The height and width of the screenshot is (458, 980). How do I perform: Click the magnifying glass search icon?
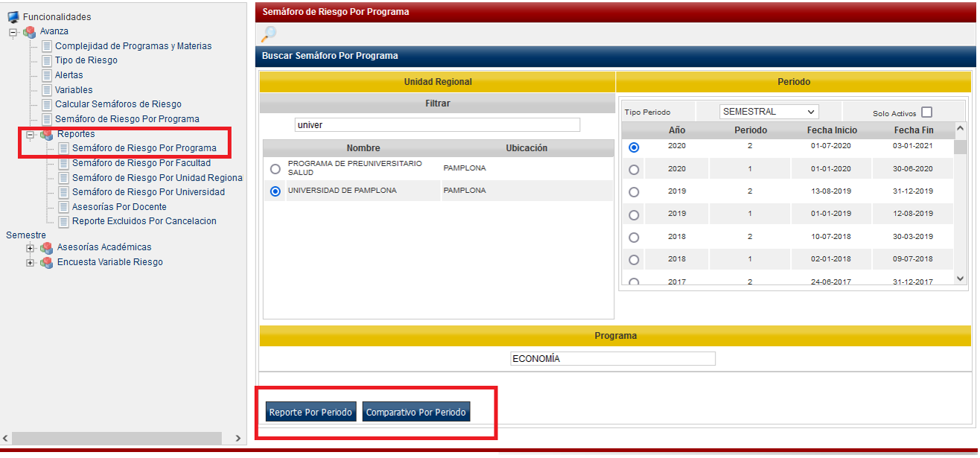click(269, 34)
